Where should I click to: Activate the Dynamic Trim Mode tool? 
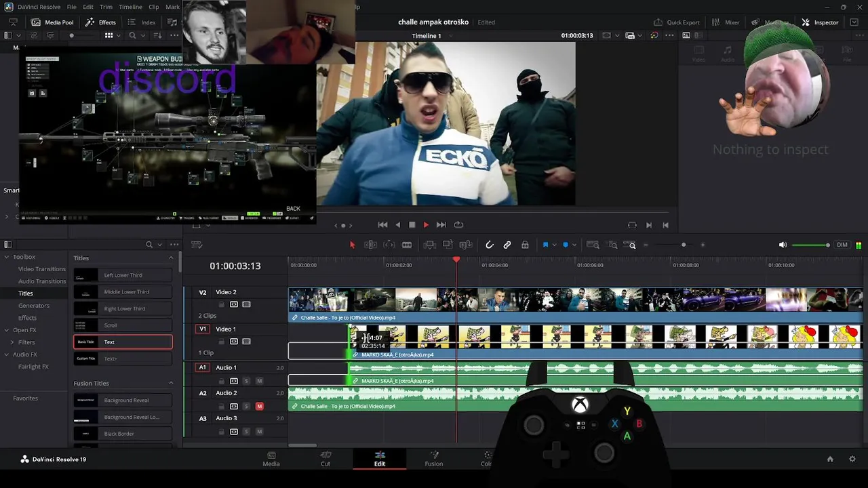tap(389, 245)
